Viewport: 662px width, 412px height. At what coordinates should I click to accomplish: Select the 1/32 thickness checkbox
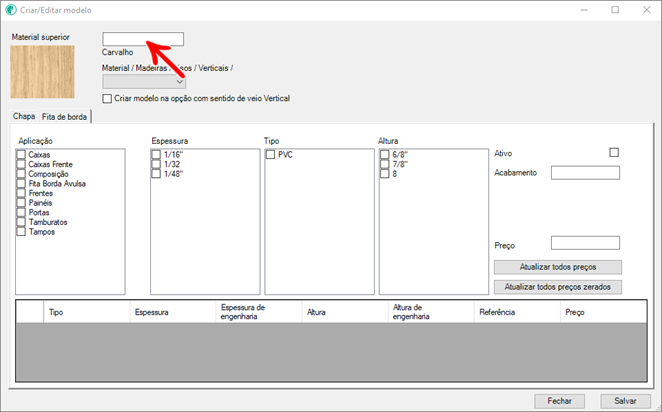click(x=156, y=164)
